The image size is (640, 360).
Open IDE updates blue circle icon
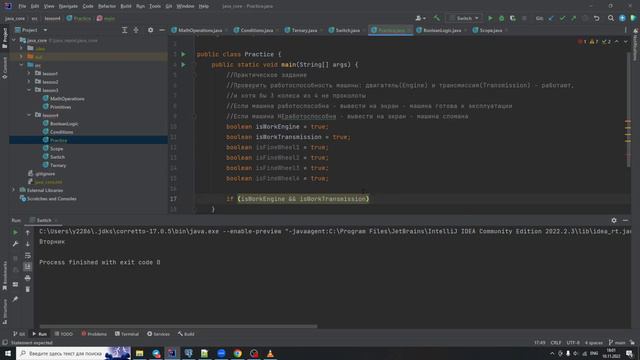(x=622, y=18)
